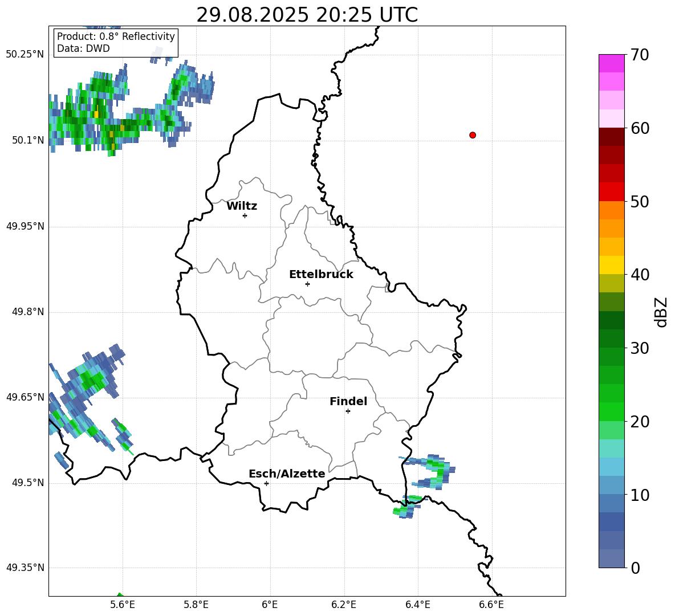
Task: Click the 49.5°N latitude label
Action: point(28,483)
